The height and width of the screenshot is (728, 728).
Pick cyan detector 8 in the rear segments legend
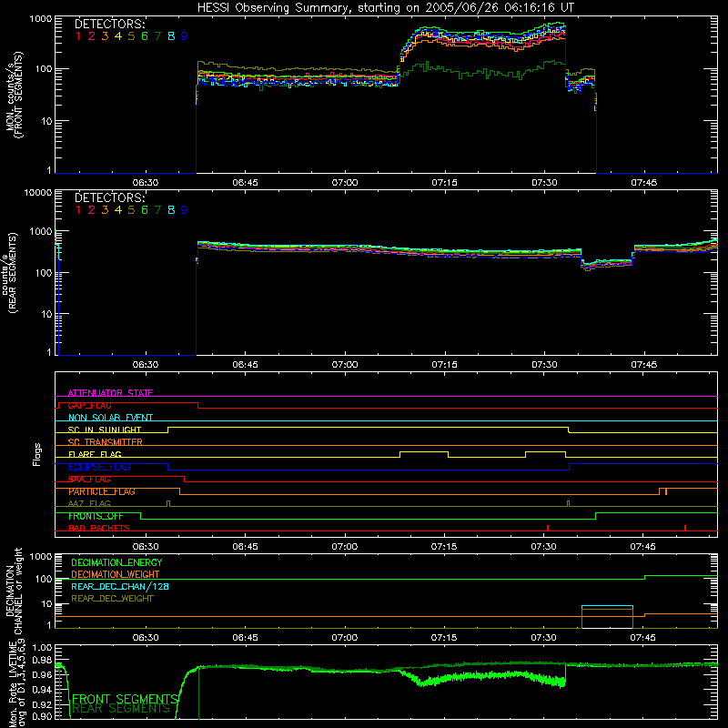(x=171, y=210)
